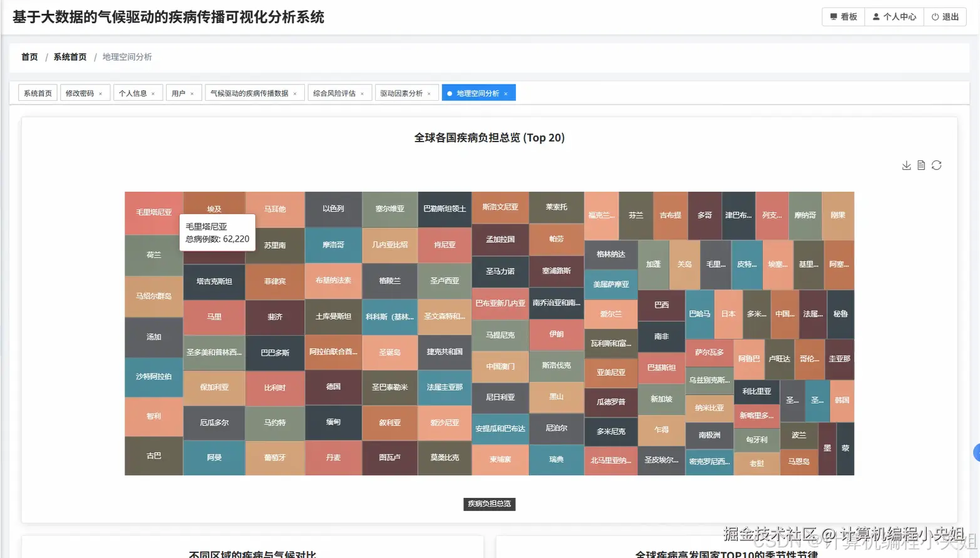Close the 用户 tab with its x icon
980x558 pixels.
click(x=192, y=92)
